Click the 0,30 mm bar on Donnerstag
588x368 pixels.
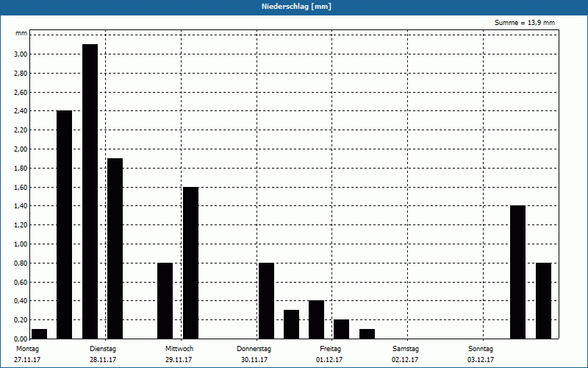click(291, 325)
